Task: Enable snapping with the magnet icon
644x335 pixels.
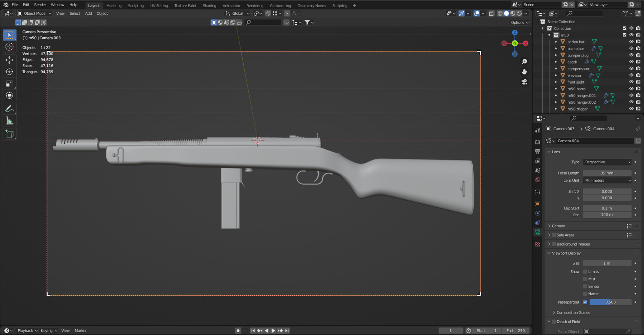Action: point(268,13)
